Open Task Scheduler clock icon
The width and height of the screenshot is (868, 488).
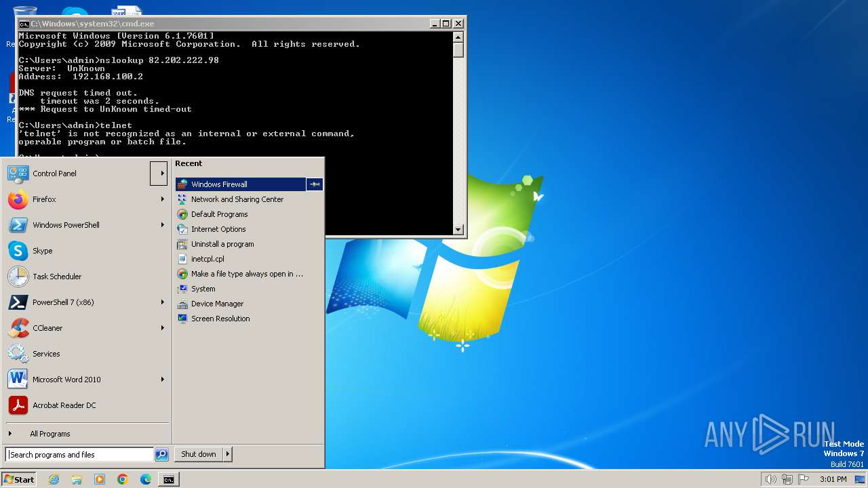pyautogui.click(x=18, y=277)
